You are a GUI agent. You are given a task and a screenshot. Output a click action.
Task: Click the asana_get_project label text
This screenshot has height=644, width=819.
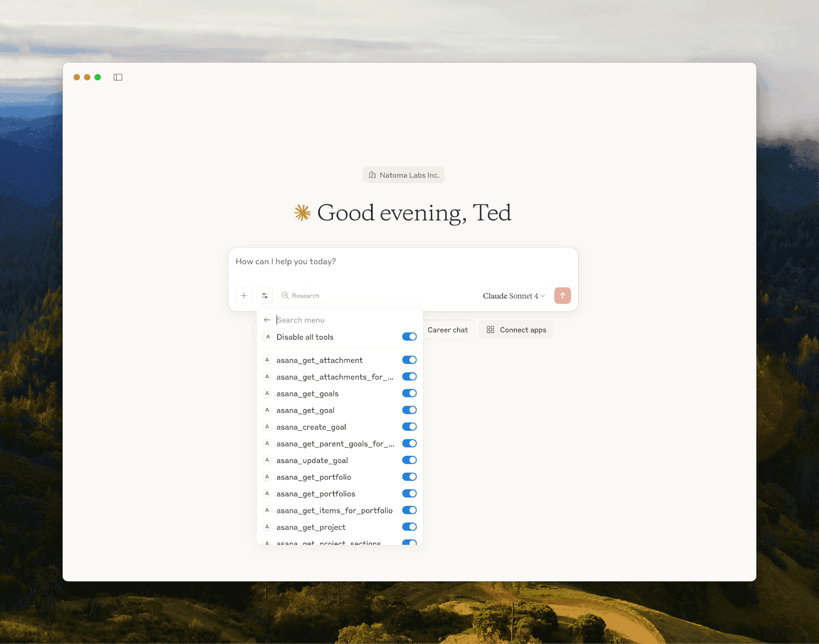[311, 527]
